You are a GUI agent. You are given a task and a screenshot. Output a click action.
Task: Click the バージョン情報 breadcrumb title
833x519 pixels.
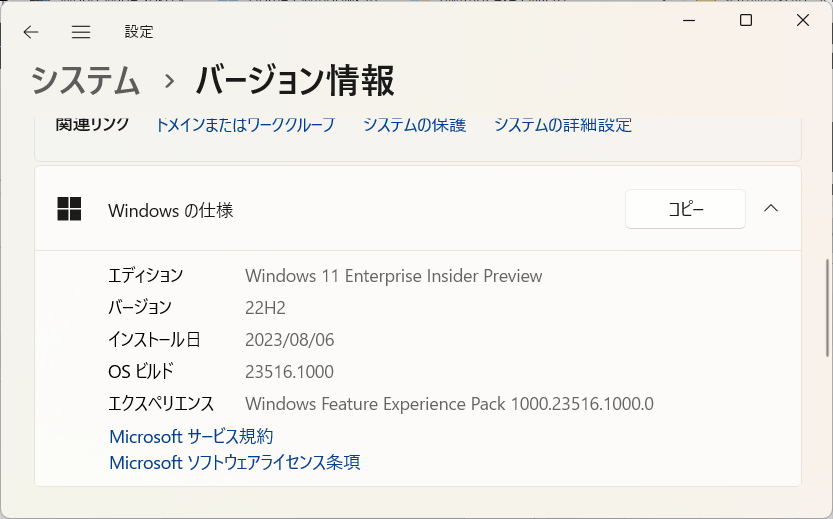coord(294,80)
